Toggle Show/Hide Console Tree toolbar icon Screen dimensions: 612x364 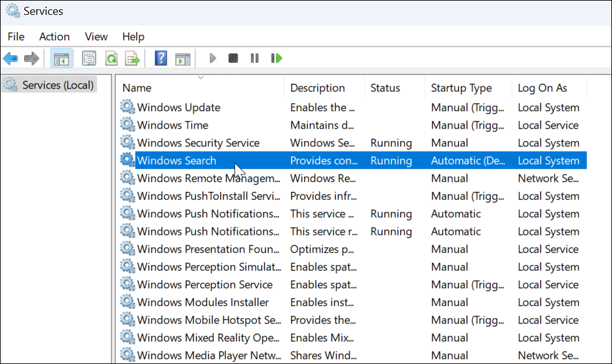pyautogui.click(x=62, y=59)
